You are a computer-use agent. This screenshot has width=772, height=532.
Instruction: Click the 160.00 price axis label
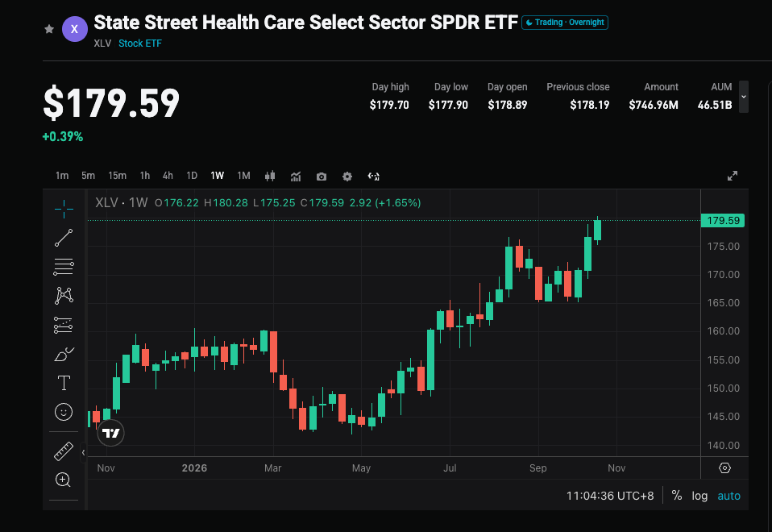(724, 331)
